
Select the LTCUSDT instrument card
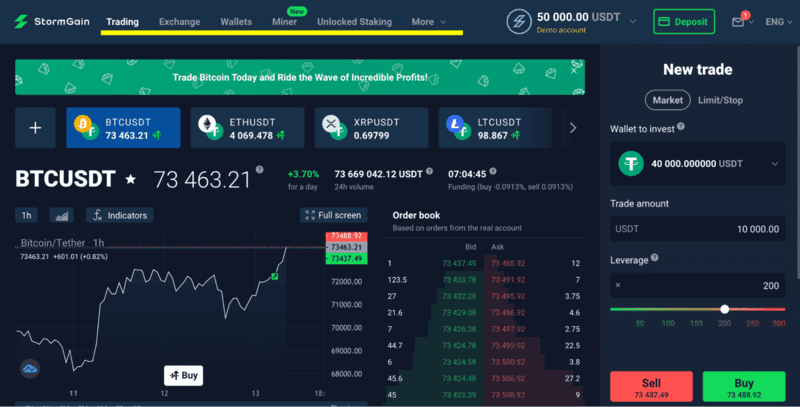pos(495,128)
